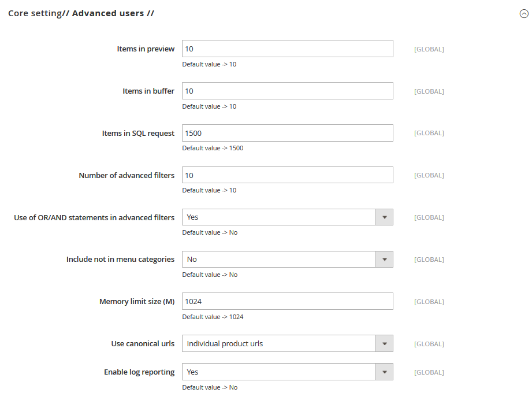Open the Use canonical urls dropdown
Screen dimensions: 532x411
[x=288, y=343]
